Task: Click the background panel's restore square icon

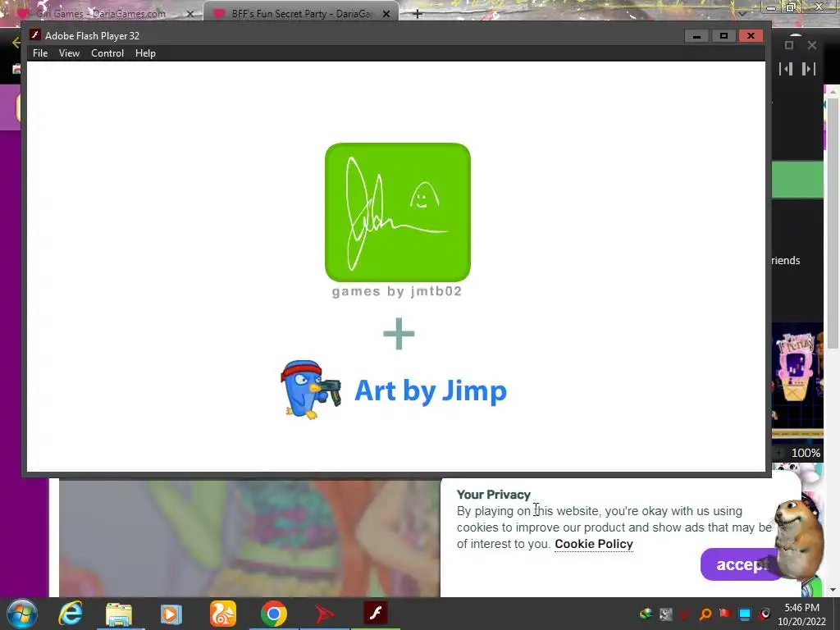Action: (x=788, y=46)
